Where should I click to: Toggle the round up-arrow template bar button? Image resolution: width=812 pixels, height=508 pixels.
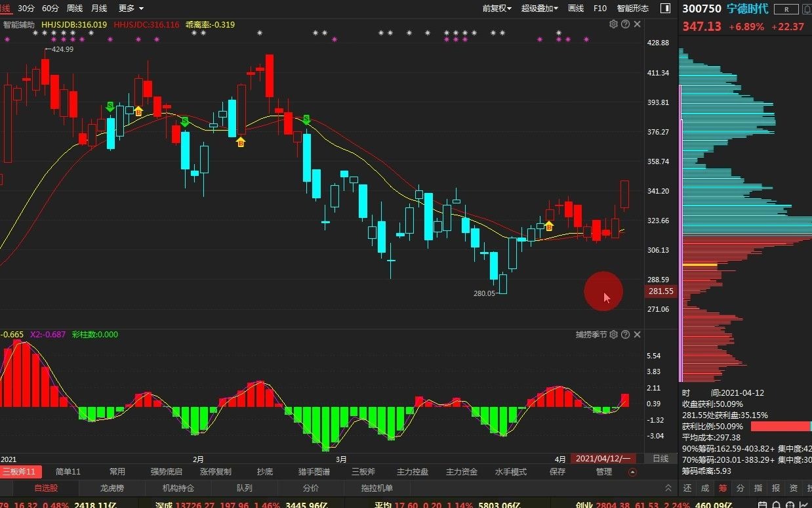tap(632, 472)
